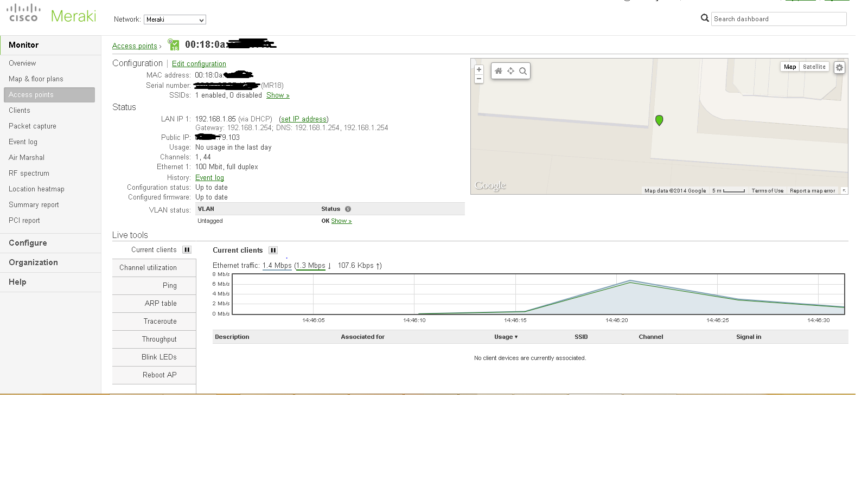This screenshot has height=488, width=868.
Task: Open the Help menu section
Action: tap(17, 282)
